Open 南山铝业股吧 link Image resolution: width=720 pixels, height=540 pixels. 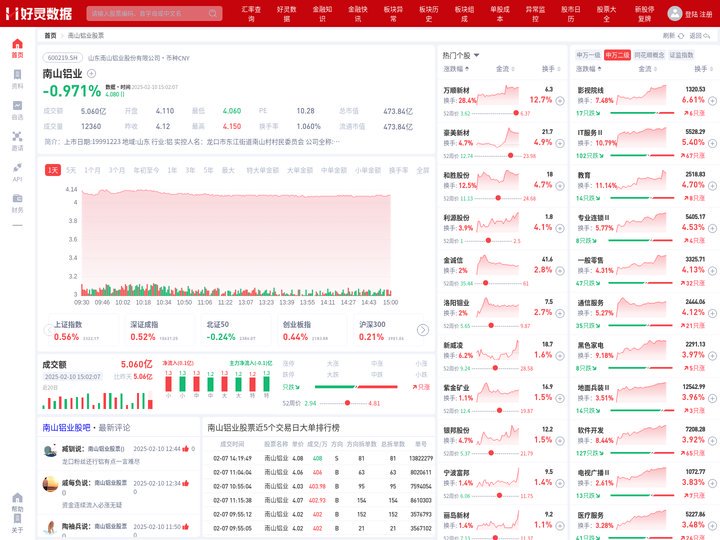[67, 428]
